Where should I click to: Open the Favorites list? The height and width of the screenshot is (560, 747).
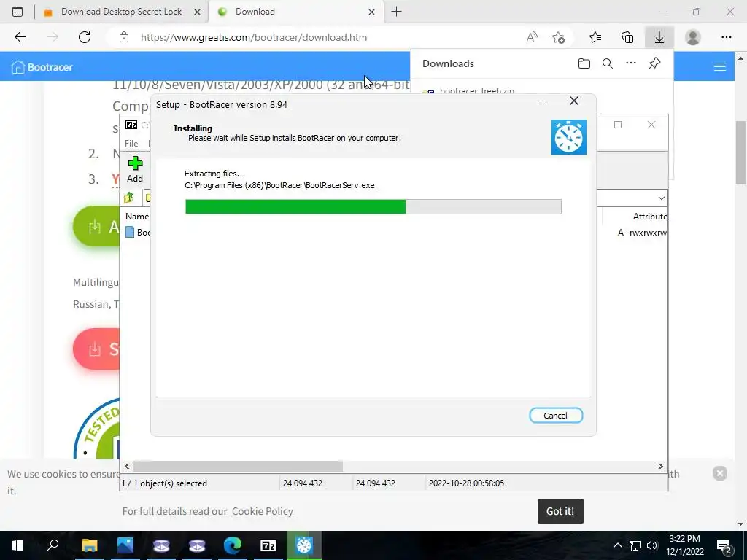[x=595, y=37]
